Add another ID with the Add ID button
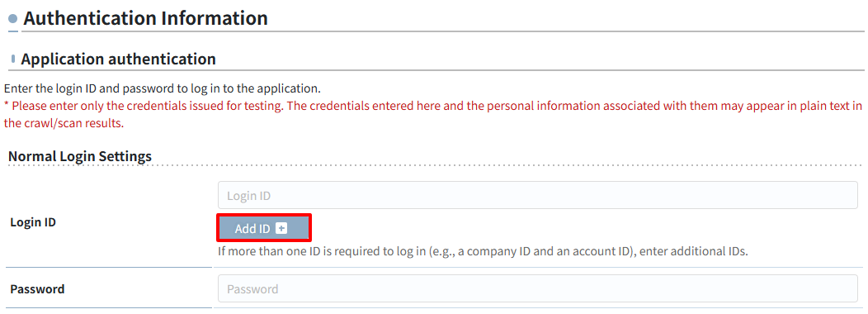 pos(263,228)
